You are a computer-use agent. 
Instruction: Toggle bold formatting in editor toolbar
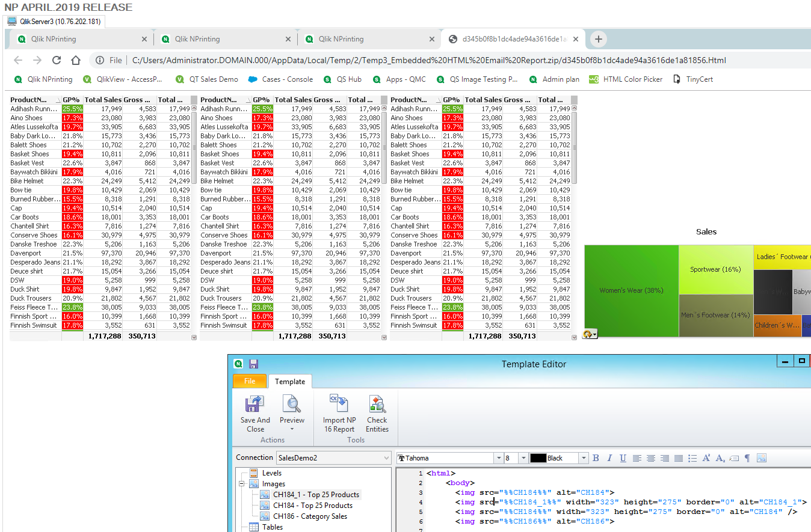[x=596, y=458]
